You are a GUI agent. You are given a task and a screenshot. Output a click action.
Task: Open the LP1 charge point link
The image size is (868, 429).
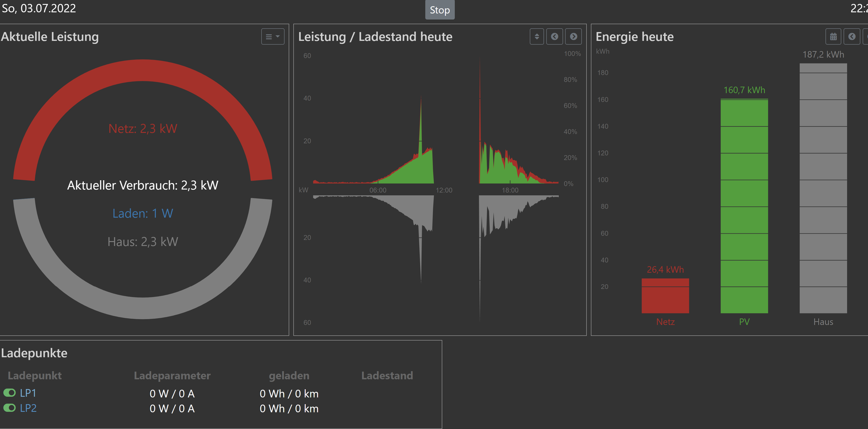(28, 393)
